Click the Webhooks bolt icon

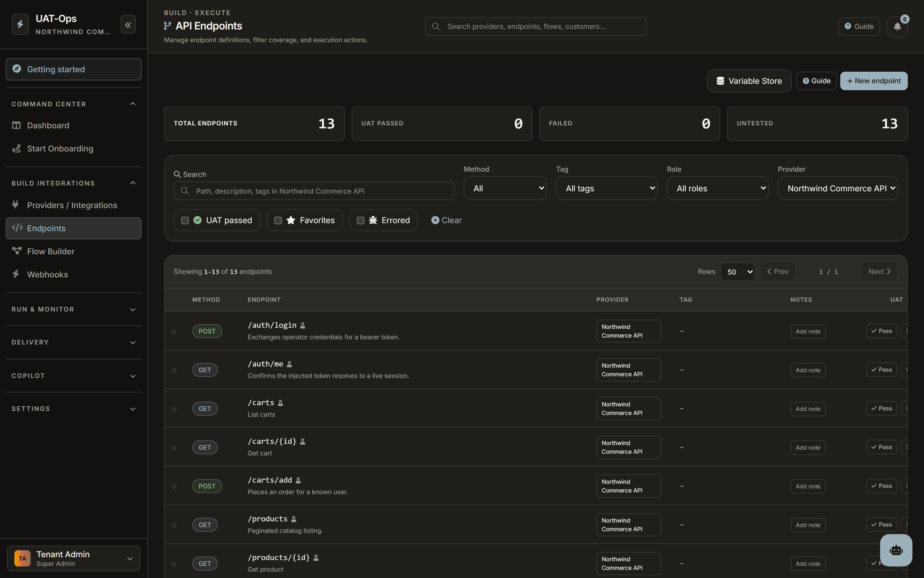click(16, 274)
